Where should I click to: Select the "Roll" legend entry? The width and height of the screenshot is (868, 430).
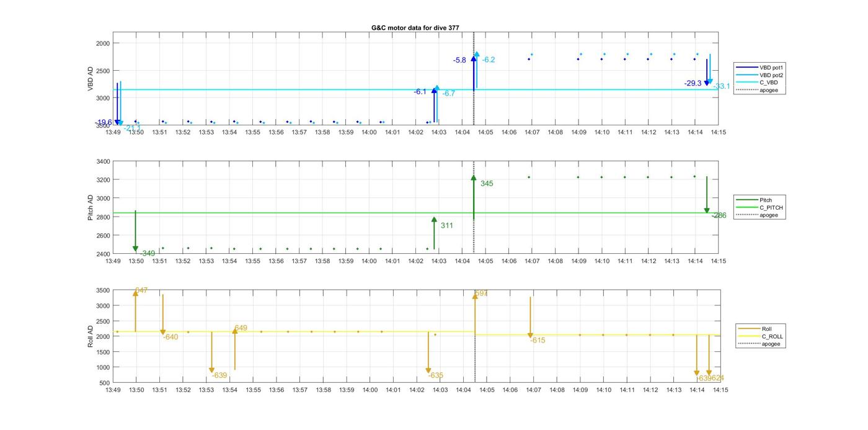755,328
